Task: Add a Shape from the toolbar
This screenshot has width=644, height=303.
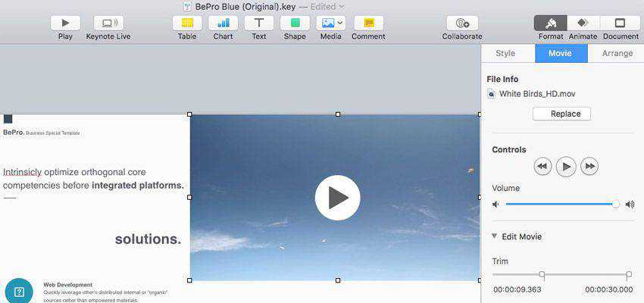Action: click(295, 23)
